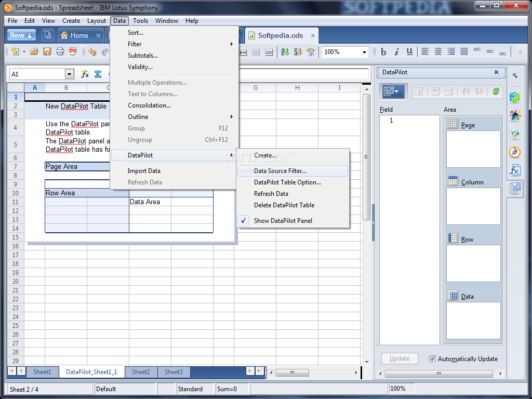
Task: Click Import Data menu entry
Action: tap(175, 171)
